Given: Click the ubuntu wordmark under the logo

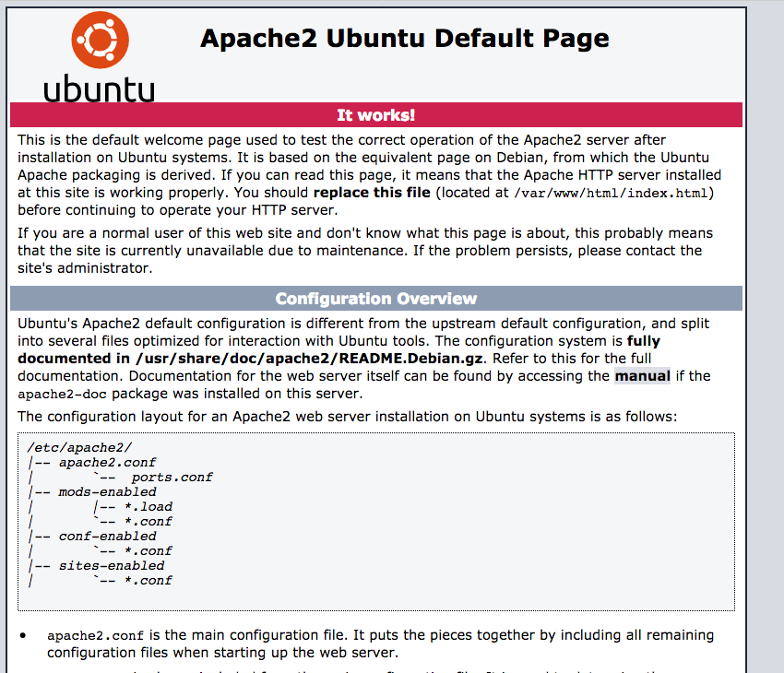Looking at the screenshot, I should click(x=99, y=89).
